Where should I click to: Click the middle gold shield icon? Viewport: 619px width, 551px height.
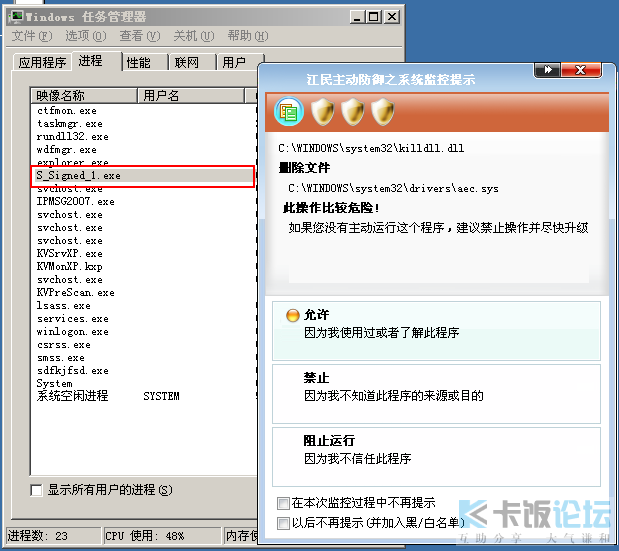353,112
